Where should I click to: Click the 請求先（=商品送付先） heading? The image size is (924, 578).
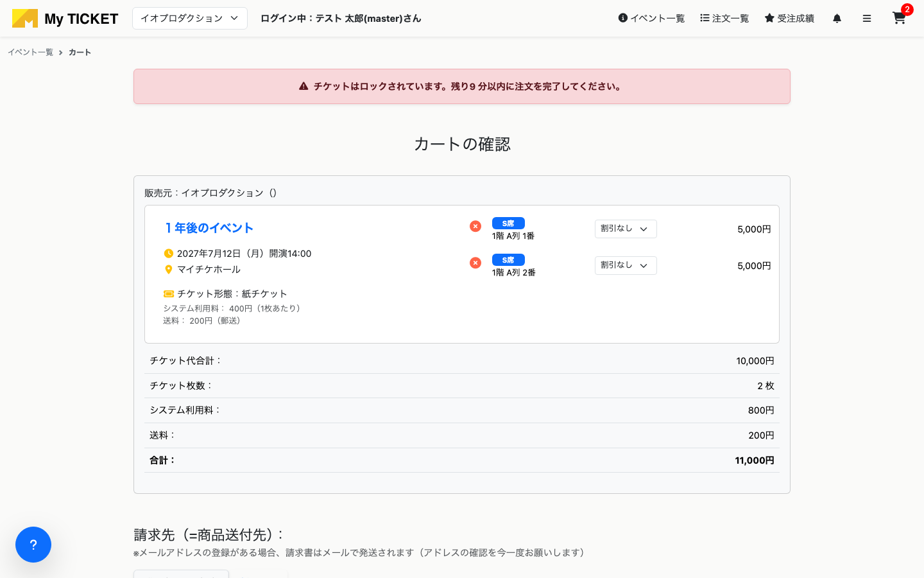pyautogui.click(x=209, y=535)
